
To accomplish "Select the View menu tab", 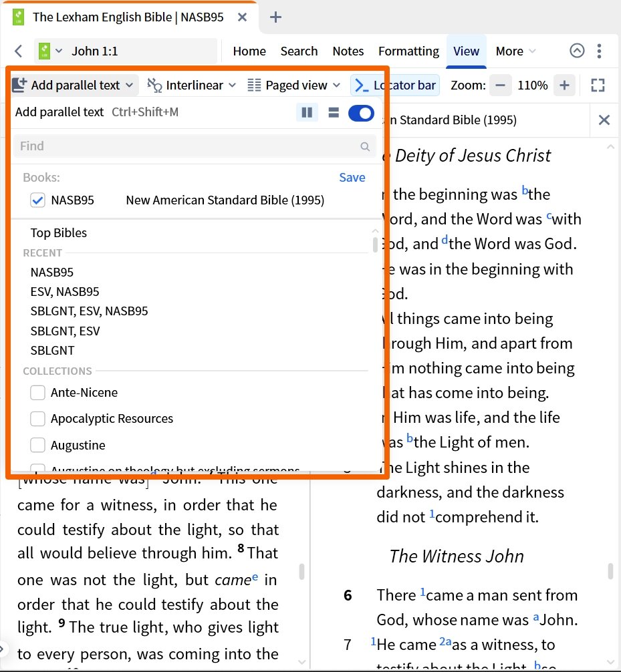I will tap(466, 51).
